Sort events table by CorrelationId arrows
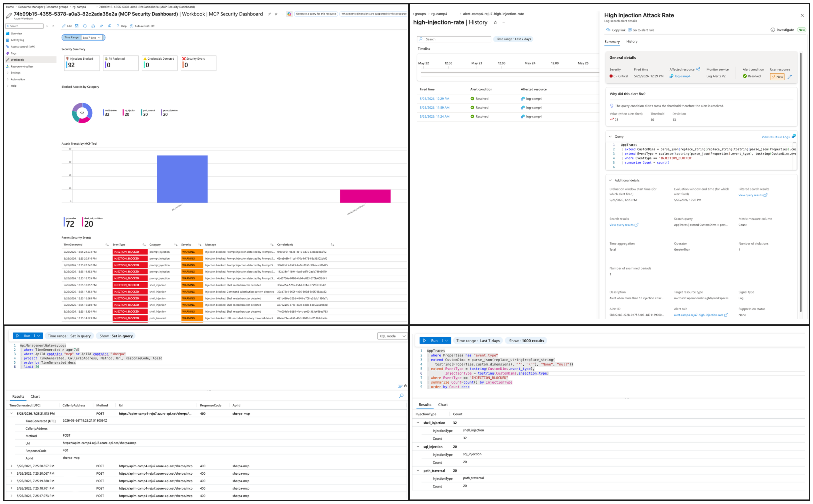 point(332,245)
